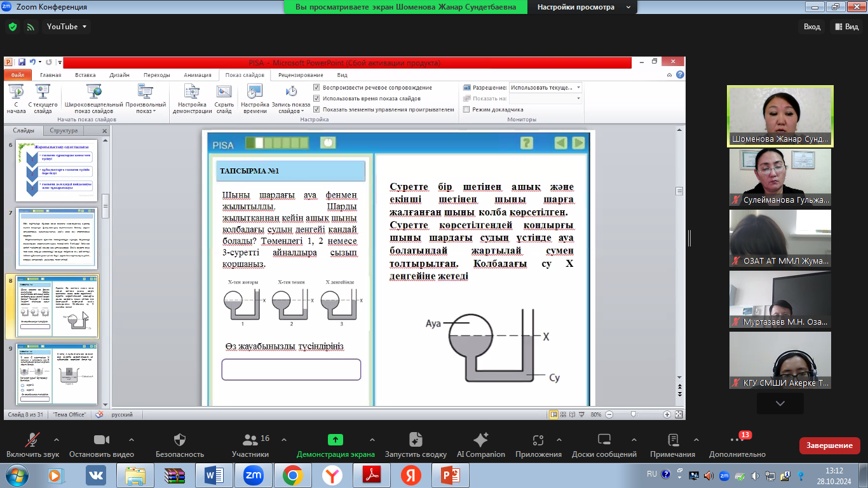Open the Whiteboards icon in Zoom toolbar
This screenshot has width=868, height=488.
point(604,440)
